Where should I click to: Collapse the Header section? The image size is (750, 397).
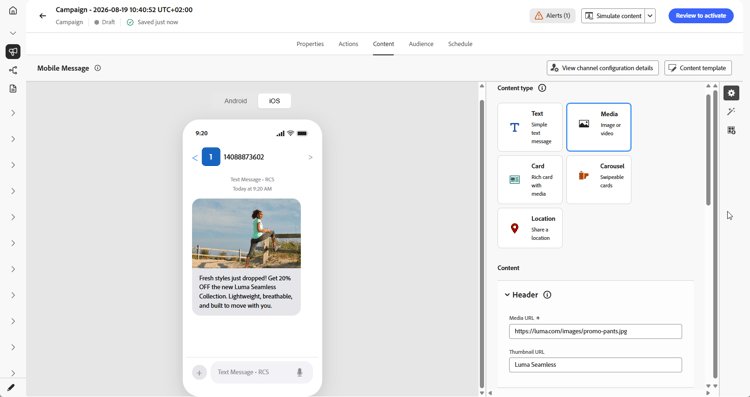pos(507,295)
